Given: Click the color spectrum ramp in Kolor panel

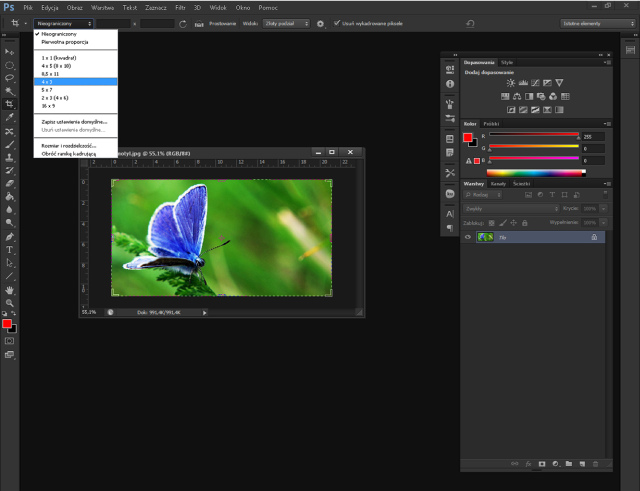Looking at the screenshot, I should (536, 173).
